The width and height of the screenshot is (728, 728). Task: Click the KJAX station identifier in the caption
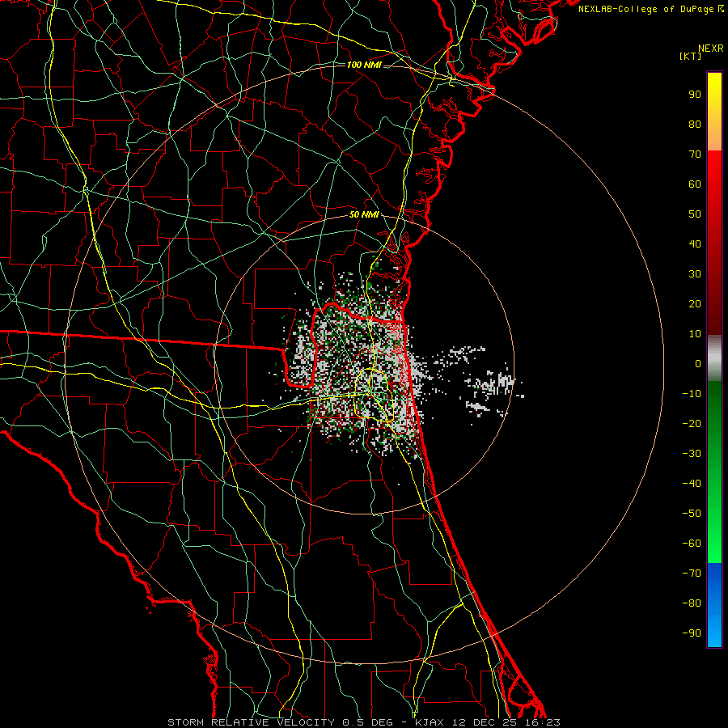(430, 722)
